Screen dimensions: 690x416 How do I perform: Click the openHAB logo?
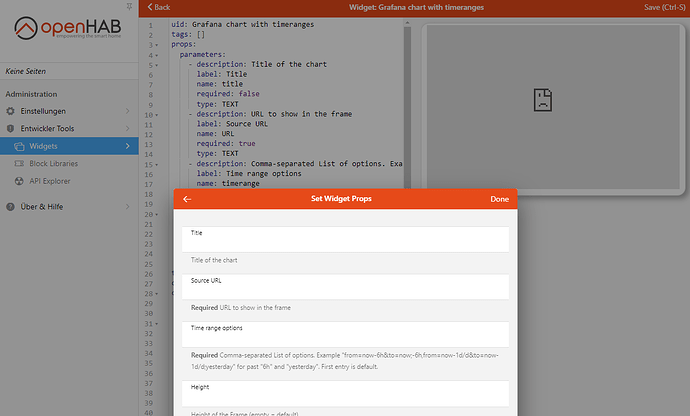point(68,28)
